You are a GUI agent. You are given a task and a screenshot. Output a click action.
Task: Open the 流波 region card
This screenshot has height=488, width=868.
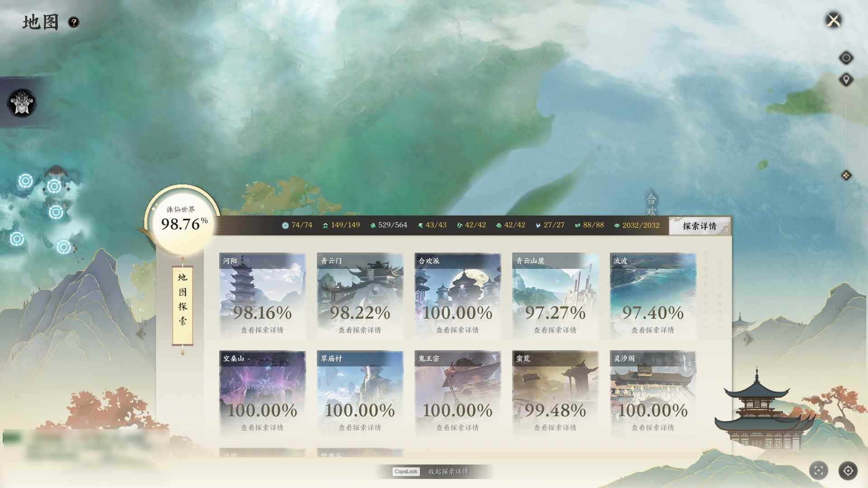pos(653,296)
